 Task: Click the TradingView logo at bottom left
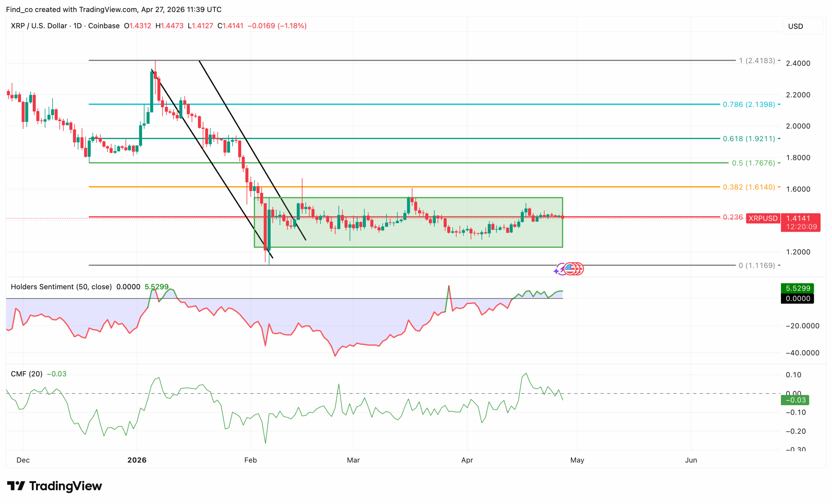(x=54, y=486)
